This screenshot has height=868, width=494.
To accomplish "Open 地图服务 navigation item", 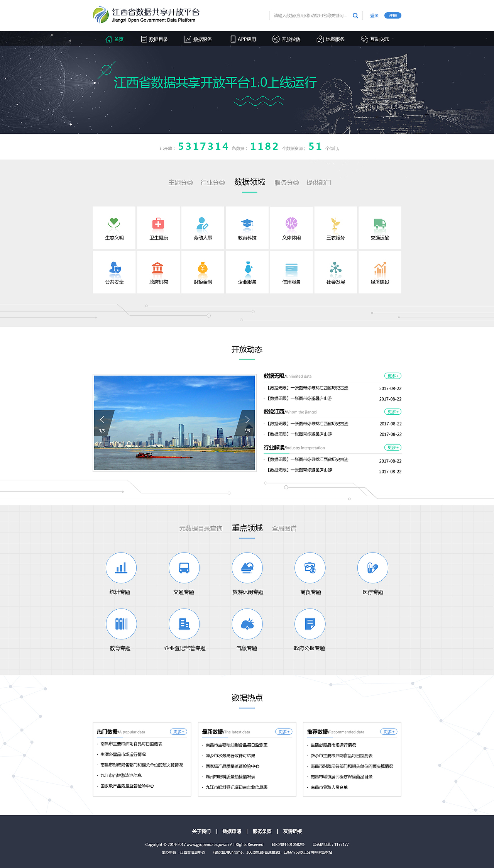I will pos(330,39).
